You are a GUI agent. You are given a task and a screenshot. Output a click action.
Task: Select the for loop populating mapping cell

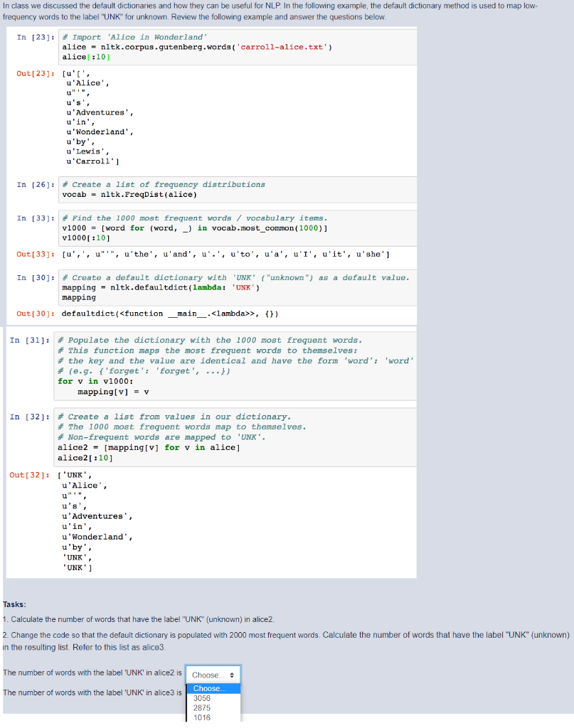coord(199,365)
